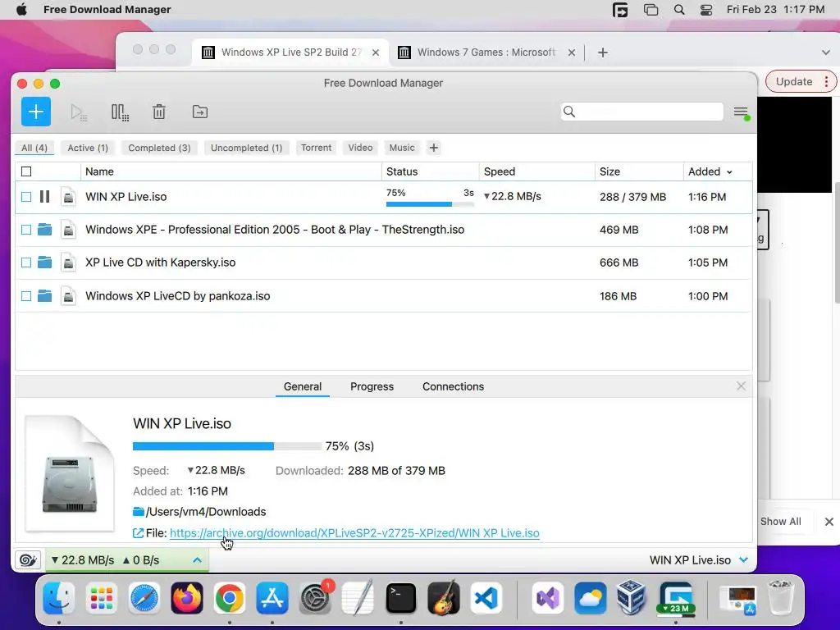Viewport: 840px width, 630px height.
Task: Check the XP Live CD with Kapersky.iso checkbox
Action: click(x=26, y=262)
